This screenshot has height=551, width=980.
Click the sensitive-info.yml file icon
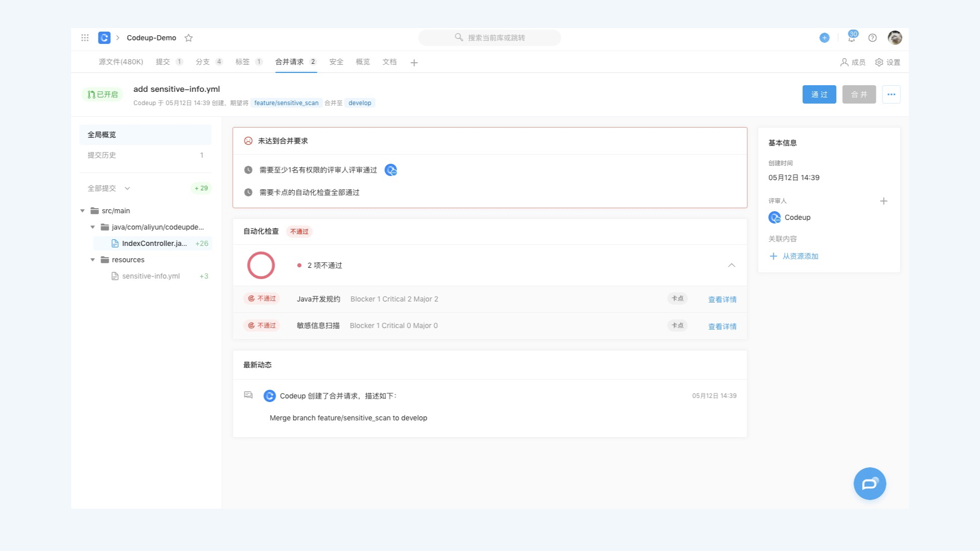[115, 276]
